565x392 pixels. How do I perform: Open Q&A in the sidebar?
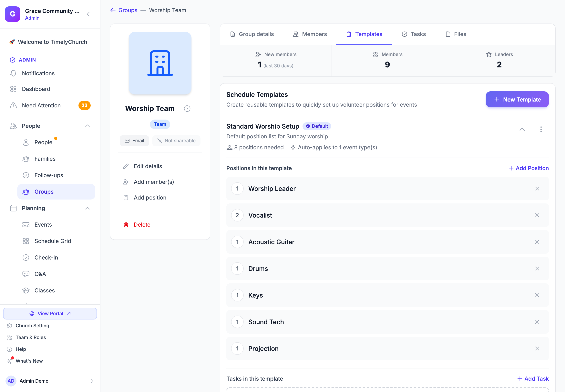[56, 274]
